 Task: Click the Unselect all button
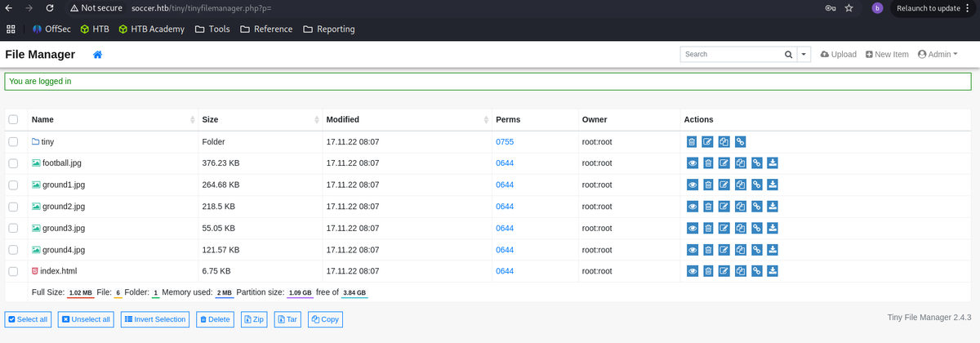[87, 319]
